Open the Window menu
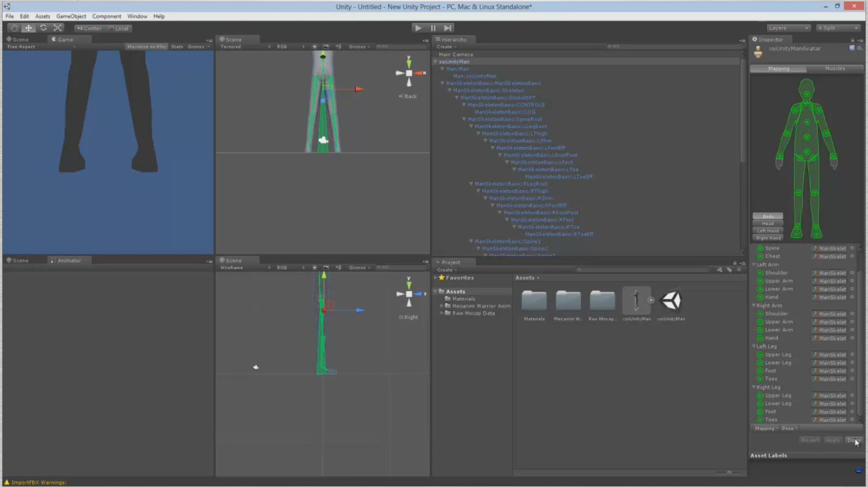This screenshot has width=868, height=487. tap(137, 16)
